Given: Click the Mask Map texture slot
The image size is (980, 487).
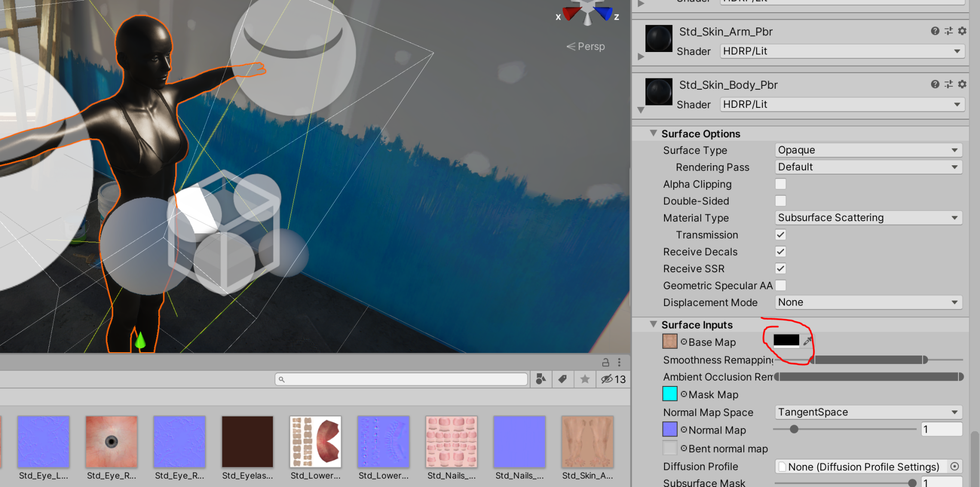Looking at the screenshot, I should (x=670, y=394).
